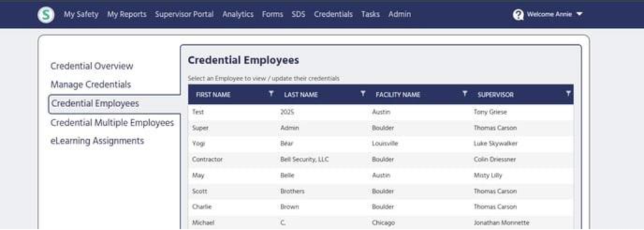
Task: Select Manage Credentials in sidebar
Action: tap(90, 84)
